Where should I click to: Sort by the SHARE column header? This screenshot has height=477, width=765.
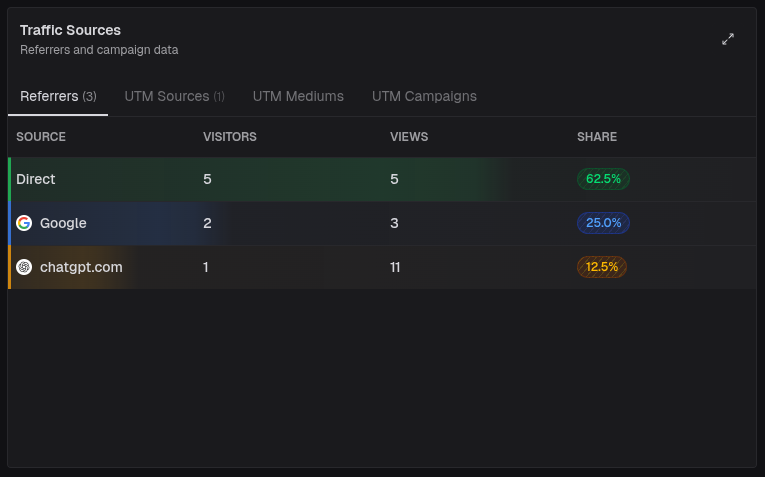pyautogui.click(x=597, y=137)
